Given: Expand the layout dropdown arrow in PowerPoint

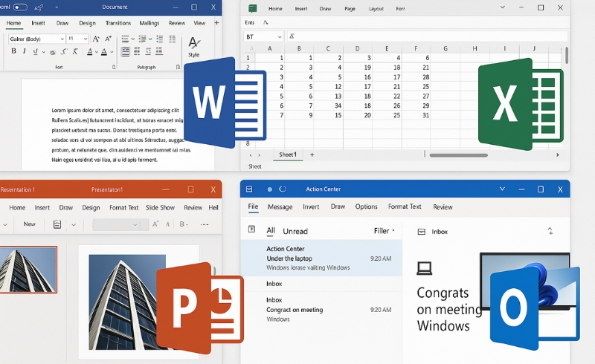Looking at the screenshot, I should coord(74,225).
